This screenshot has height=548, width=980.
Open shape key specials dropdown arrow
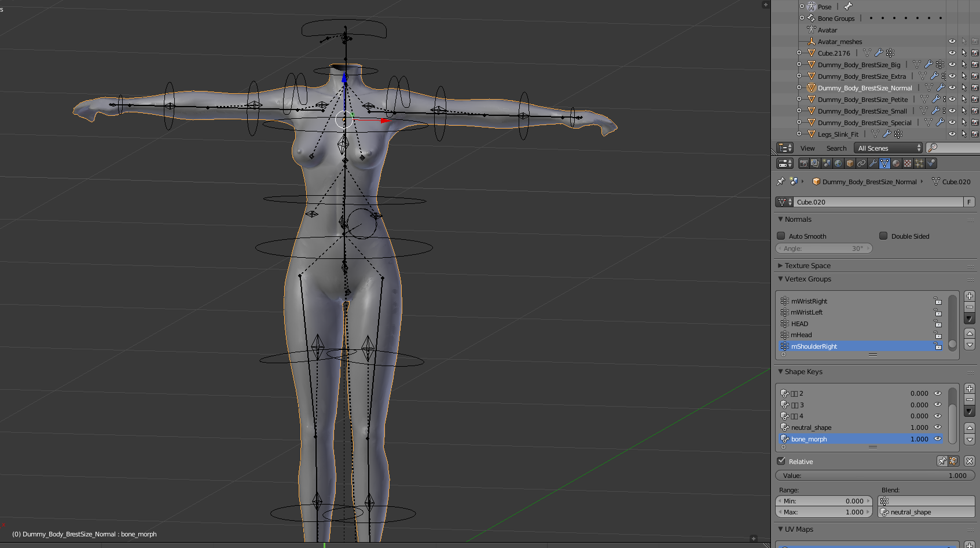970,411
